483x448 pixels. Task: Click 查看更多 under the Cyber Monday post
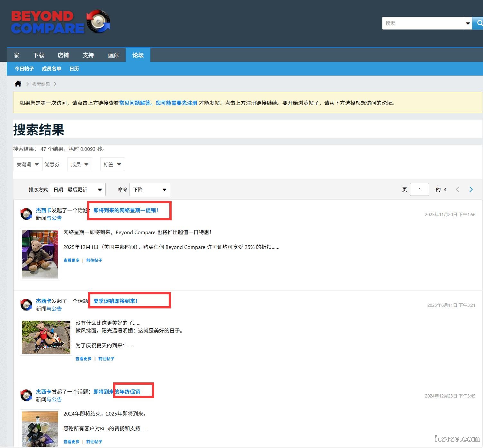point(71,260)
